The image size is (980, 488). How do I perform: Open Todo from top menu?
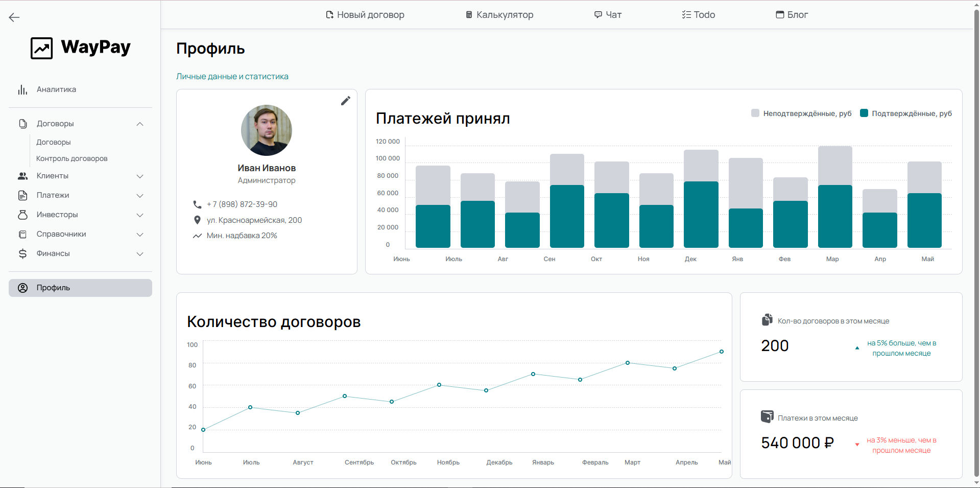[x=699, y=15]
